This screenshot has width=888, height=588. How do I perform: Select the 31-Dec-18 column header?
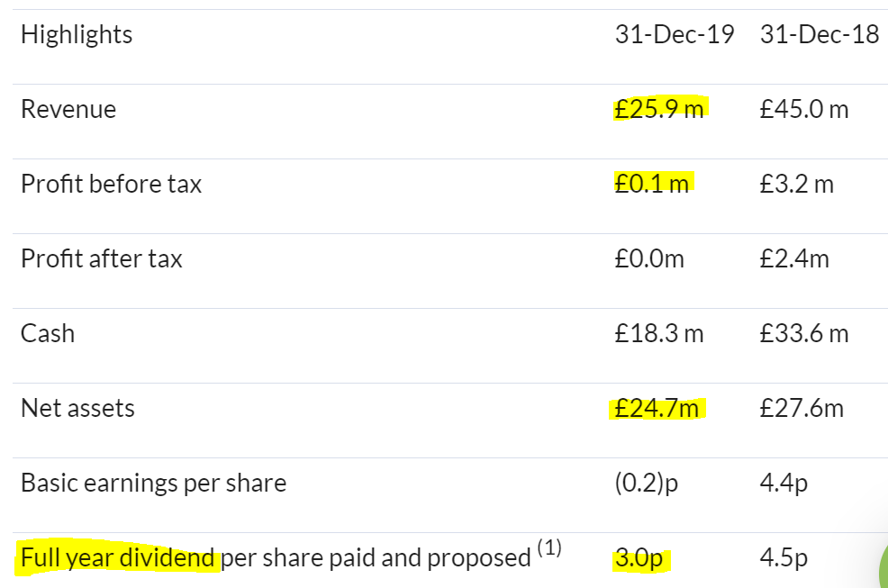tap(819, 34)
